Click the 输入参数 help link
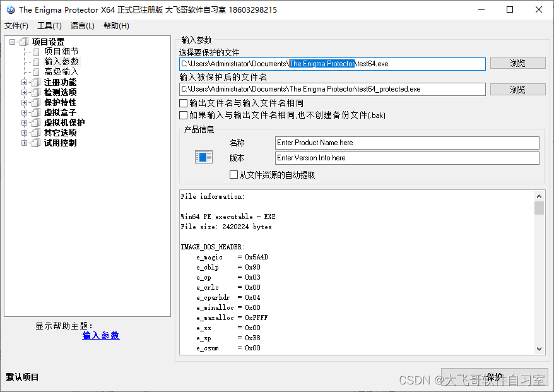This screenshot has height=392, width=554. coord(100,336)
